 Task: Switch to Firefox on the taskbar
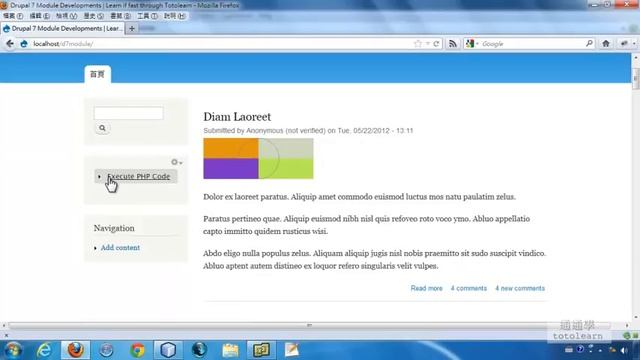[x=76, y=350]
